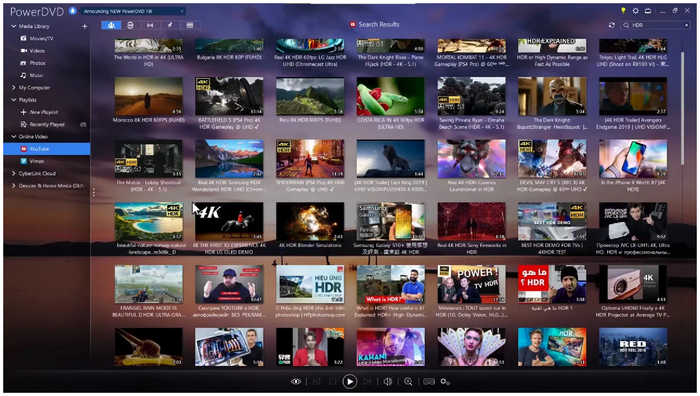700x396 pixels.
Task: Toggle the TrueTheater eye icon
Action: click(x=296, y=382)
